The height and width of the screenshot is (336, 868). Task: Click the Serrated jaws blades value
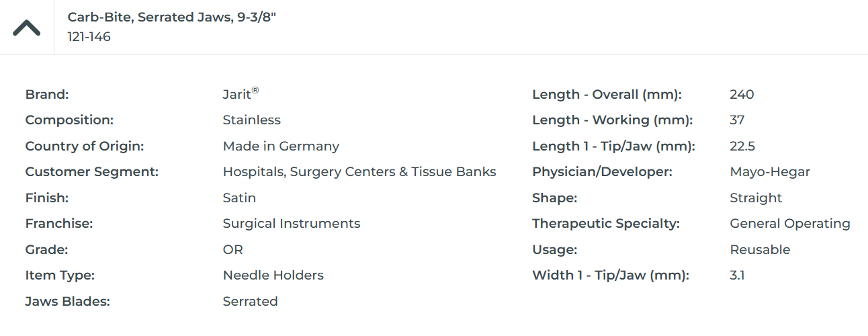click(x=250, y=301)
